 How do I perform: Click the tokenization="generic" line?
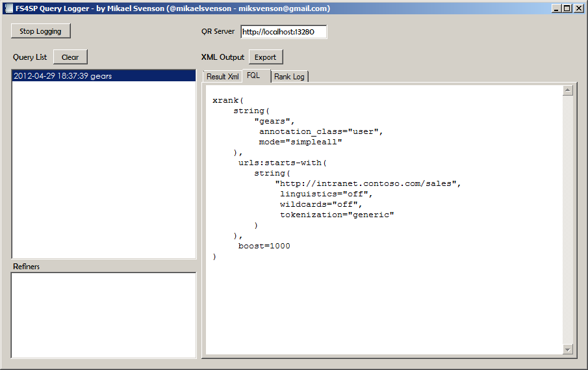(x=337, y=215)
